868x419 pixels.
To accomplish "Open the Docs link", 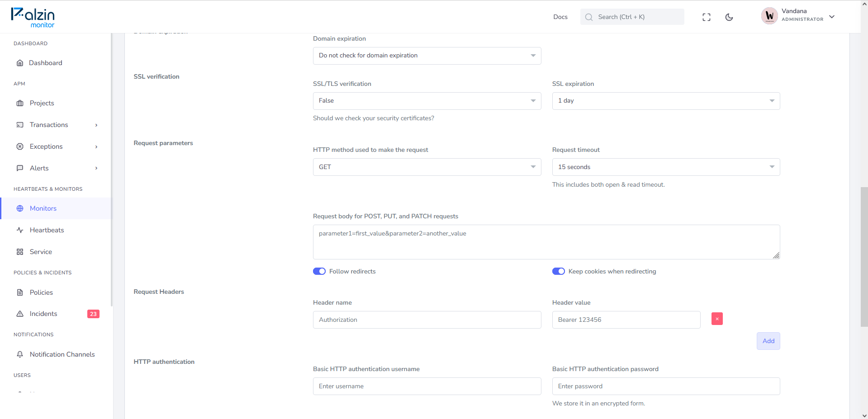I will point(560,17).
